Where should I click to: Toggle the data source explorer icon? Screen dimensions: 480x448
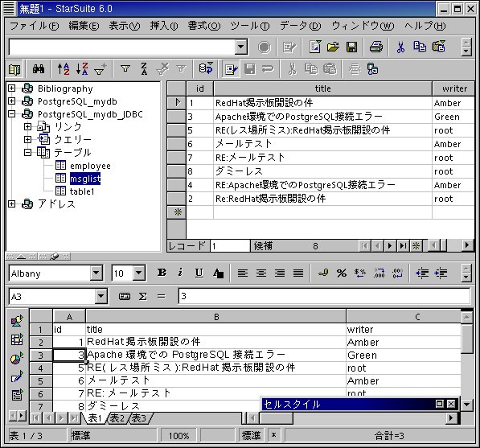click(14, 70)
